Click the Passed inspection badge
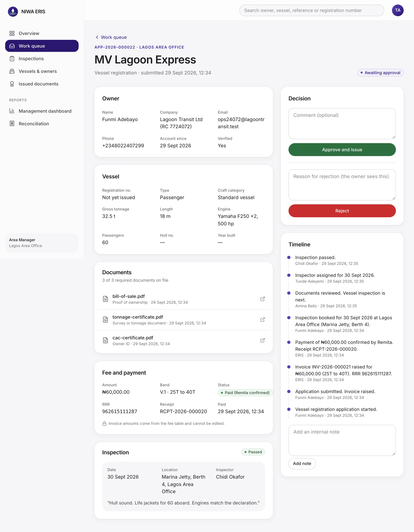Viewport: 414px width, 532px height. (253, 452)
